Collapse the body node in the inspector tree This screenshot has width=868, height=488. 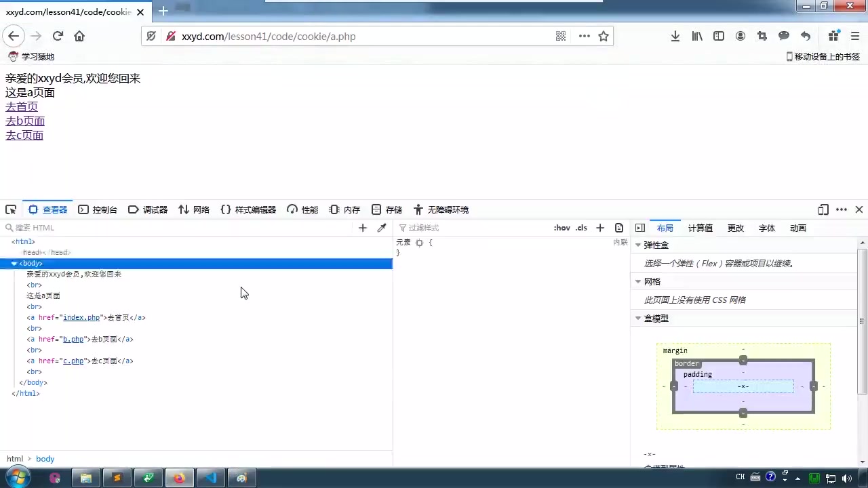[x=14, y=263]
